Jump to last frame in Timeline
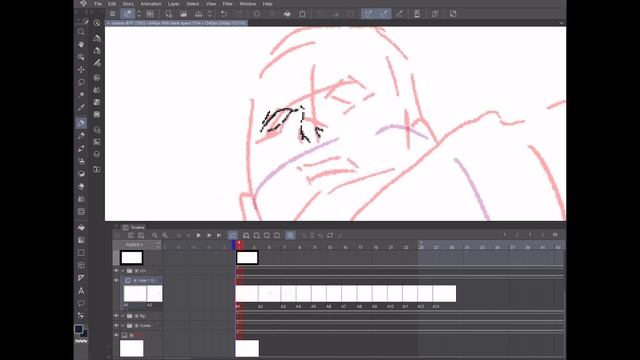This screenshot has width=640, height=360. (x=219, y=236)
